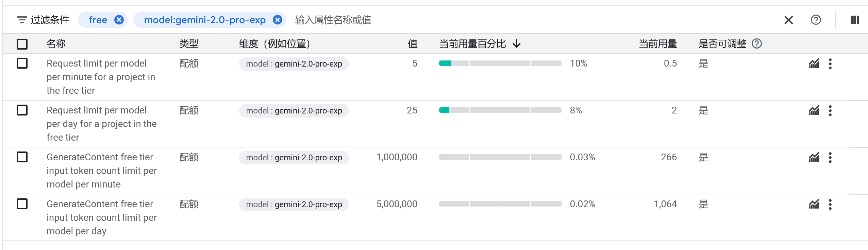Open more actions for tokens per minute row
868x250 pixels.
click(x=830, y=158)
